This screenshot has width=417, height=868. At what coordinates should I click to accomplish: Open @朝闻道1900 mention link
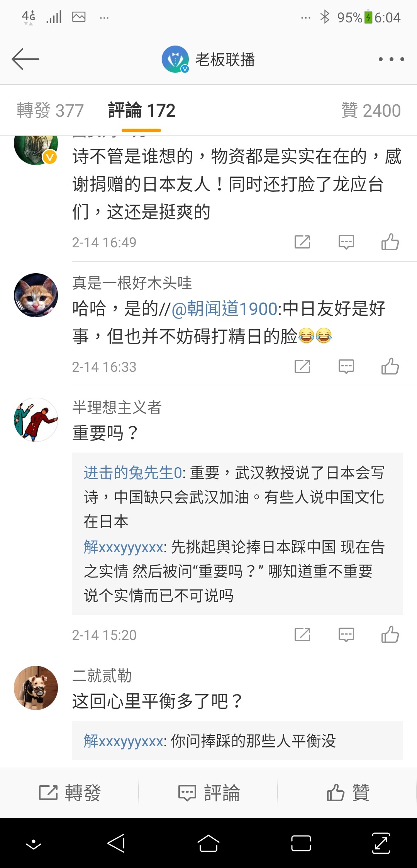point(225,309)
